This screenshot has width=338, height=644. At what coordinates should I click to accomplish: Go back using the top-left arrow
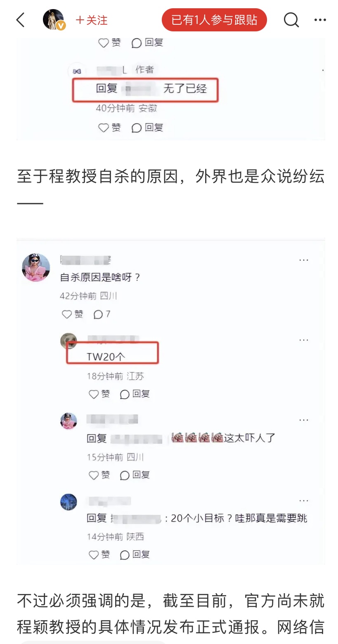tap(20, 20)
